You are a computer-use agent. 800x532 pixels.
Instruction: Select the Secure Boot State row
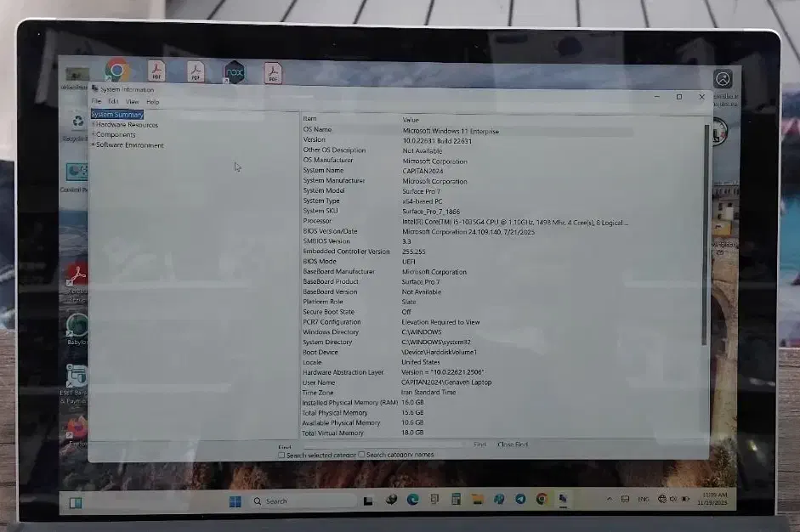click(467, 312)
